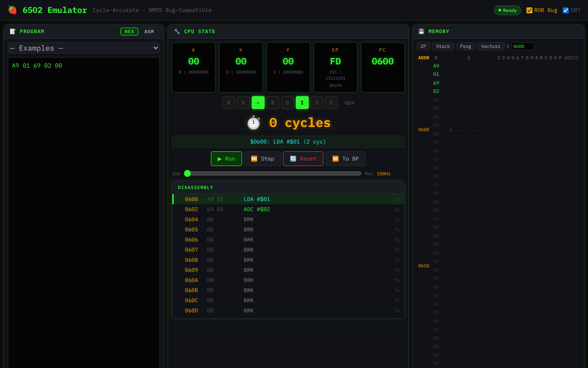Jump memory view to Vectors
Image resolution: width=588 pixels, height=368 pixels.
(x=491, y=46)
